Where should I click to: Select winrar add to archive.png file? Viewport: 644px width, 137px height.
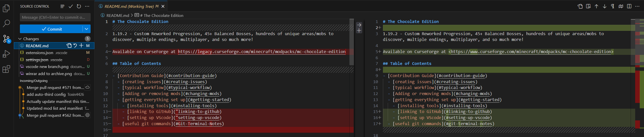pyautogui.click(x=54, y=74)
